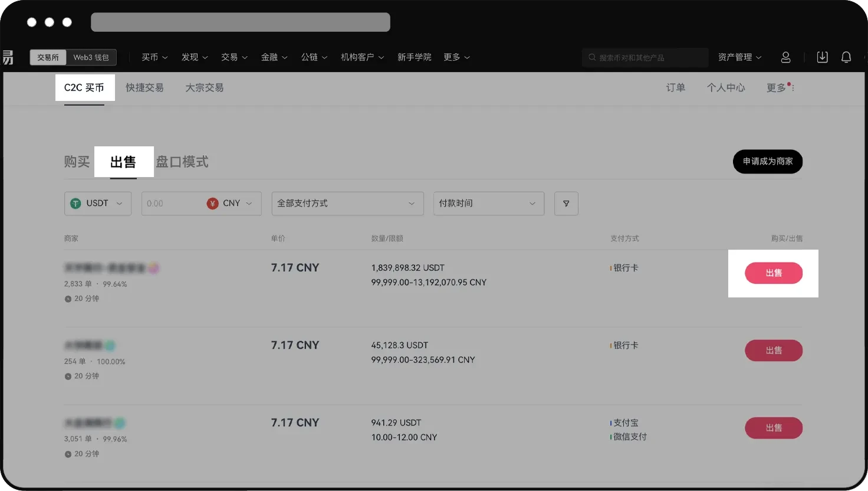Open the 付款时间 dropdown
The image size is (868, 491).
pos(488,203)
